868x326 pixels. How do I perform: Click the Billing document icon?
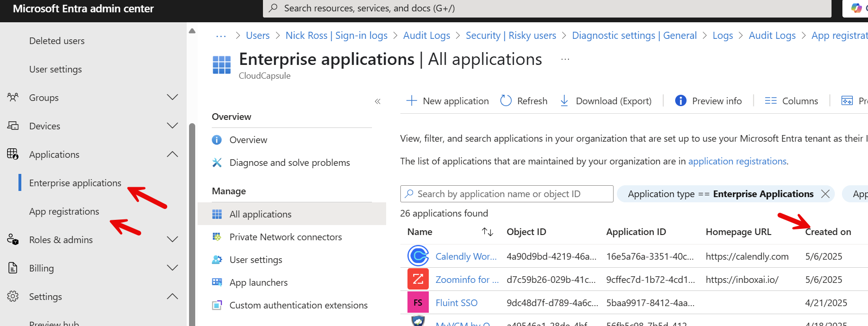(13, 268)
